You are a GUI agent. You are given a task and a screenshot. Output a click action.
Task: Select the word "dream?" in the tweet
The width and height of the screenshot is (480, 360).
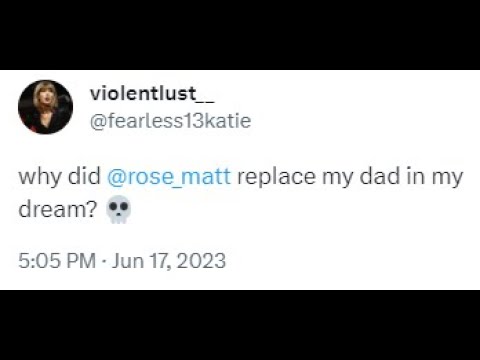coord(58,209)
